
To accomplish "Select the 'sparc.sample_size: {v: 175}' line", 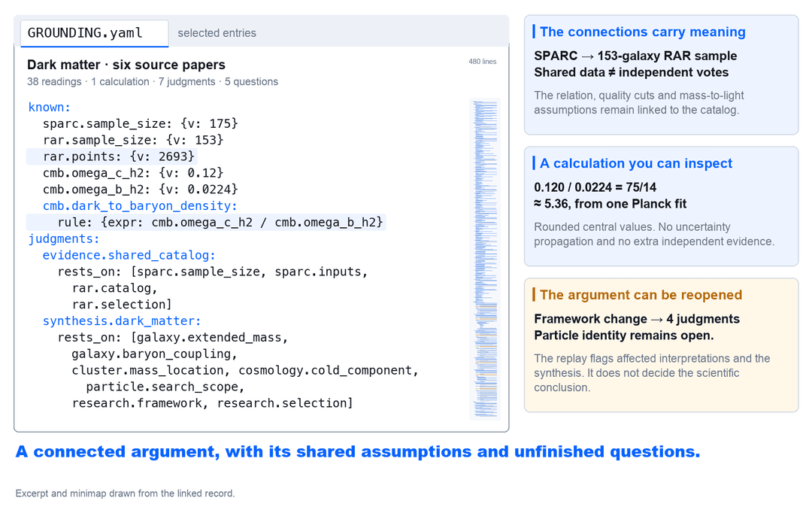I will pyautogui.click(x=140, y=124).
